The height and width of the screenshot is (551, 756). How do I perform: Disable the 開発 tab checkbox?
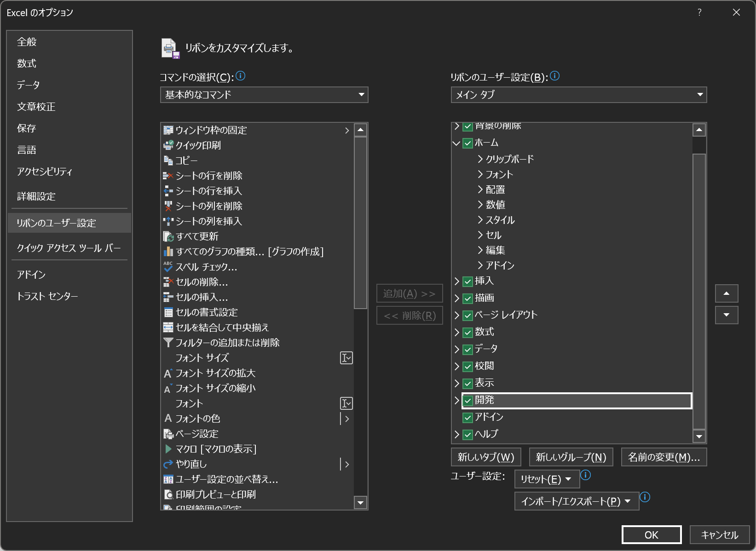[x=468, y=400]
